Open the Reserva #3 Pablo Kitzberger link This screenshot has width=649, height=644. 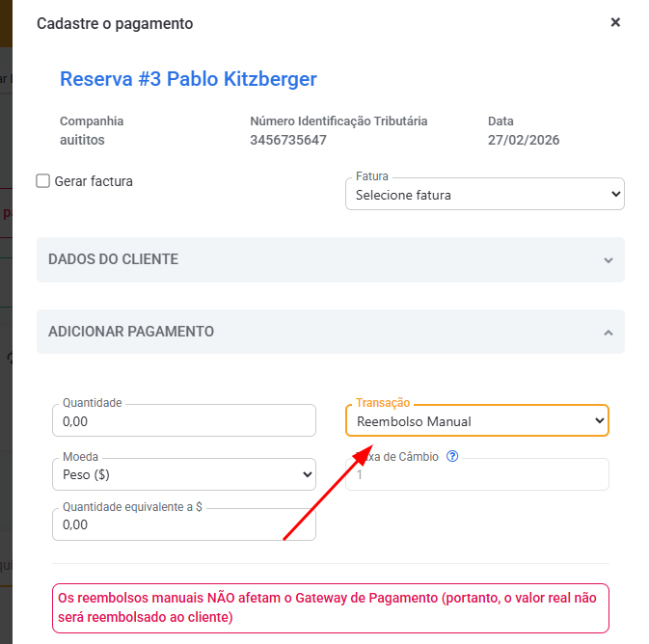tap(188, 79)
